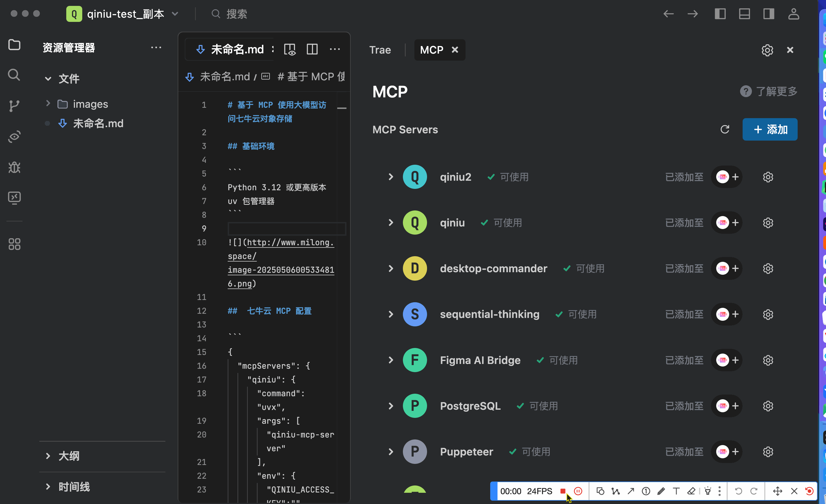826x504 pixels.
Task: Open the Source Control panel
Action: (x=14, y=106)
